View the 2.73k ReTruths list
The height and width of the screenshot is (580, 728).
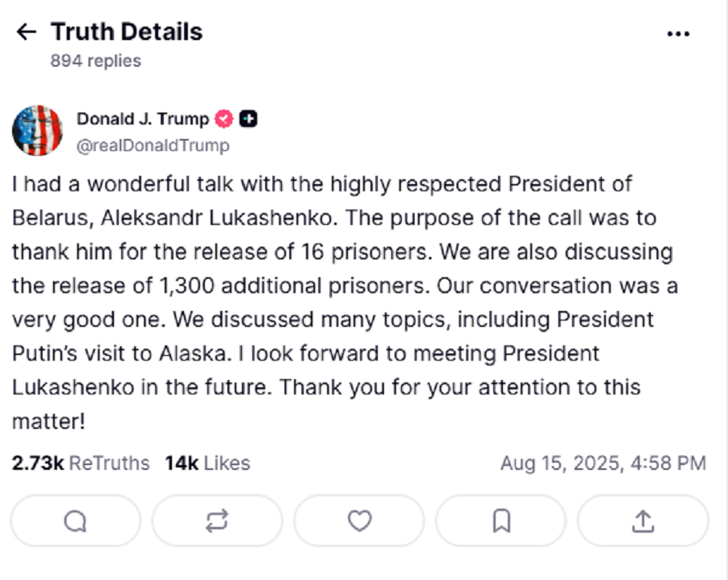[x=80, y=464]
